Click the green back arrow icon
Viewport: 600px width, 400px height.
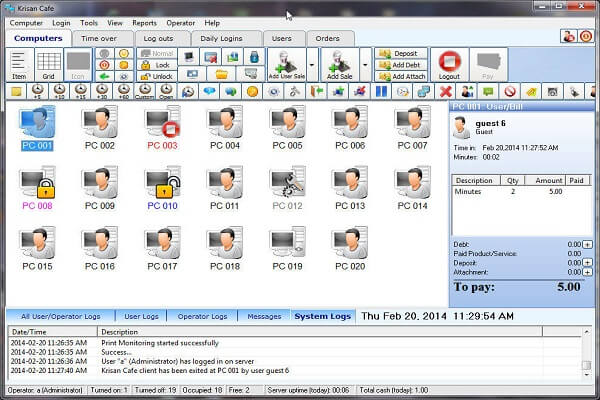pyautogui.click(x=104, y=76)
